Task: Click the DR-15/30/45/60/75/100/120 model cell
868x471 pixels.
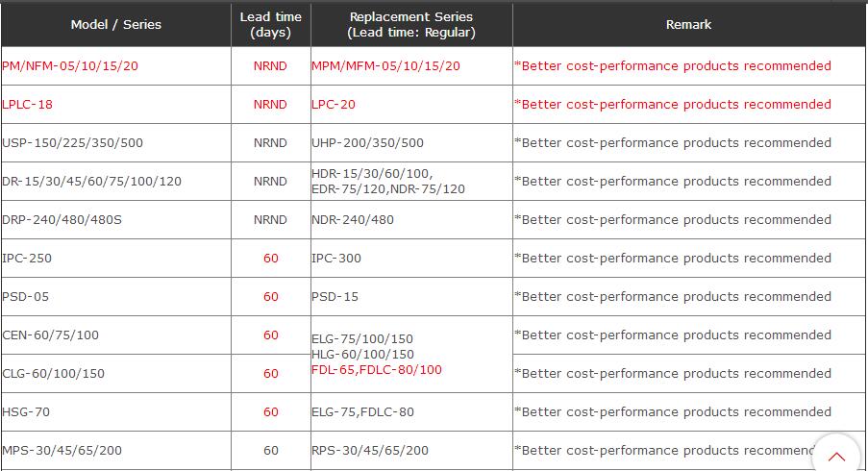Action: [92, 182]
